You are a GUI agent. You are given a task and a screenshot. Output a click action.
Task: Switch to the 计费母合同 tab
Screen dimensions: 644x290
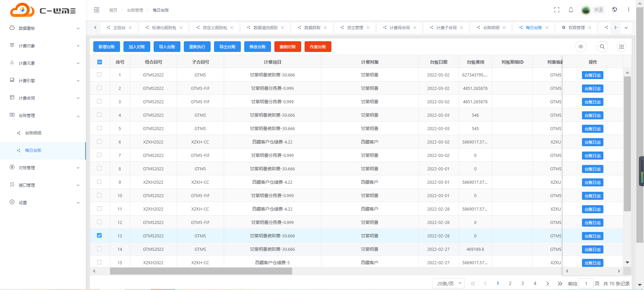[399, 27]
